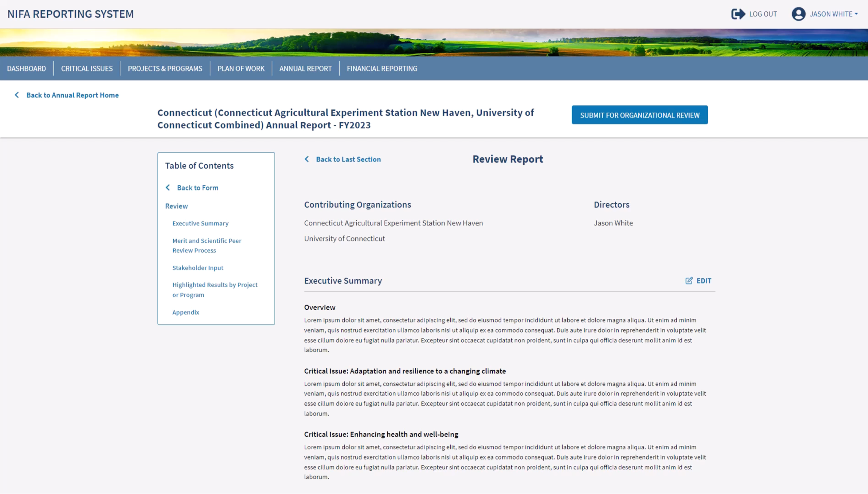Image resolution: width=868 pixels, height=494 pixels.
Task: Jump to the Appendix section link
Action: point(186,312)
